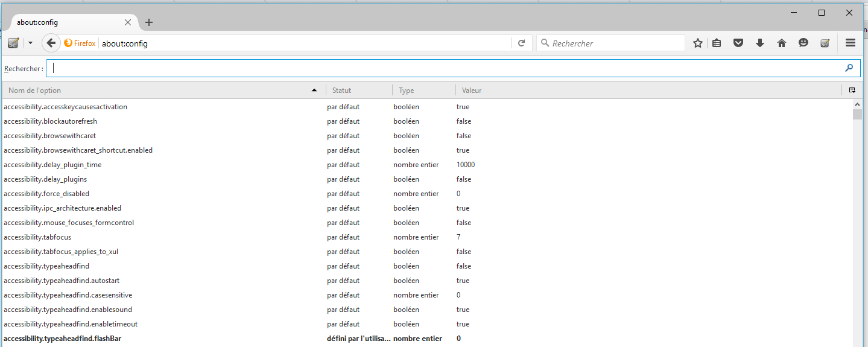Click the vertical scrollbar up arrow
The image size is (868, 347).
click(857, 104)
